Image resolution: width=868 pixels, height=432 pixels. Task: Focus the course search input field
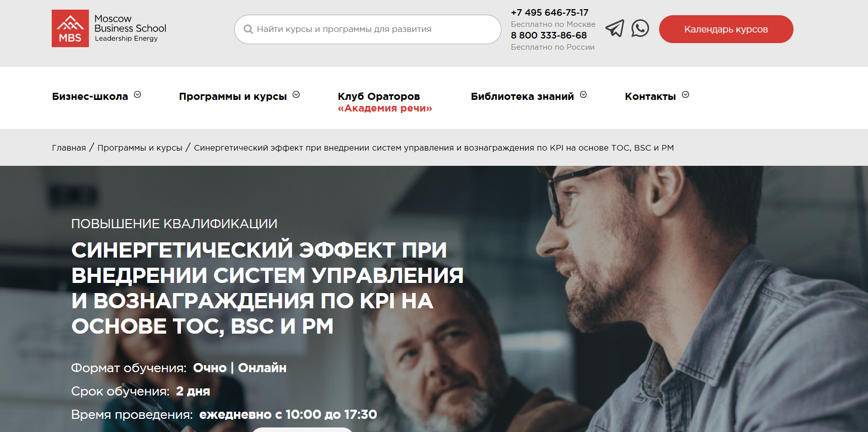(x=368, y=29)
